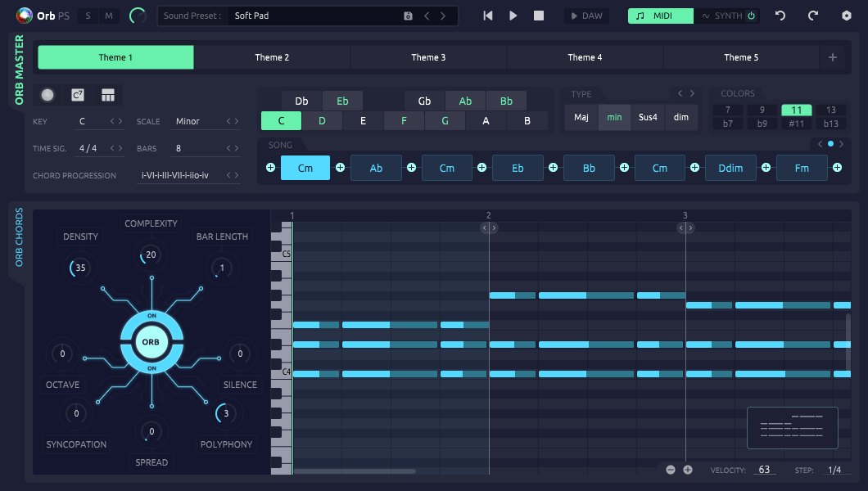Click the skip-to-start transport button
Screen dimensions: 868x491
488,16
